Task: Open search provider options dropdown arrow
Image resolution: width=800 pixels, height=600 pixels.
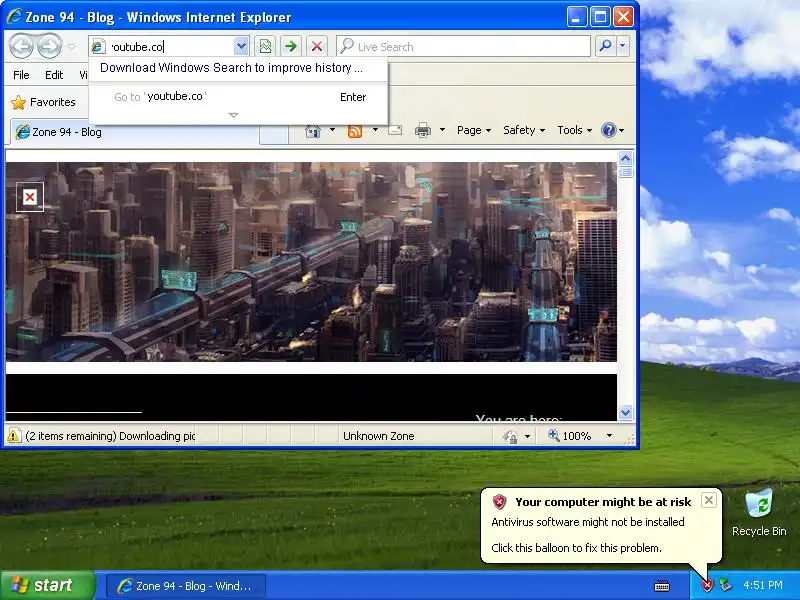Action: point(622,46)
